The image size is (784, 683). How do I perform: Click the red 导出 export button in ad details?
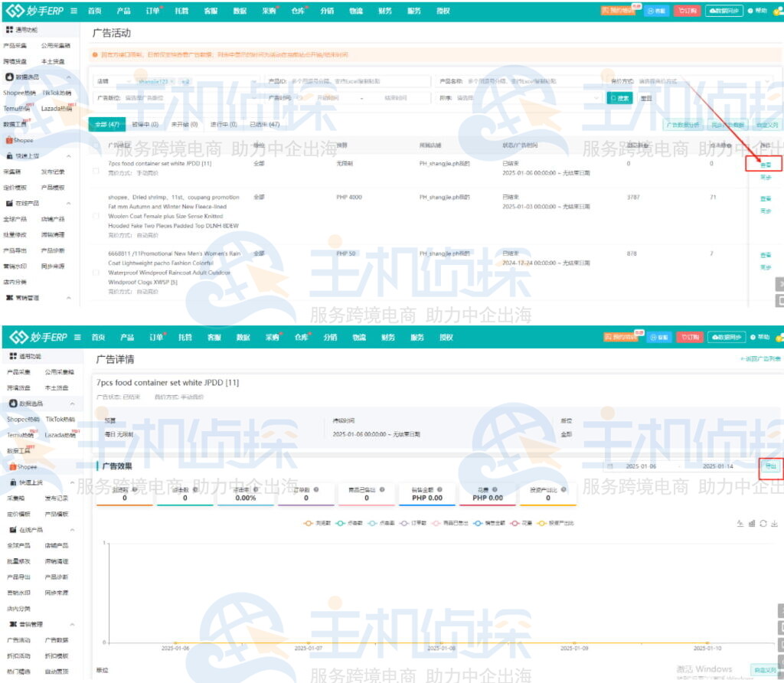coord(770,466)
